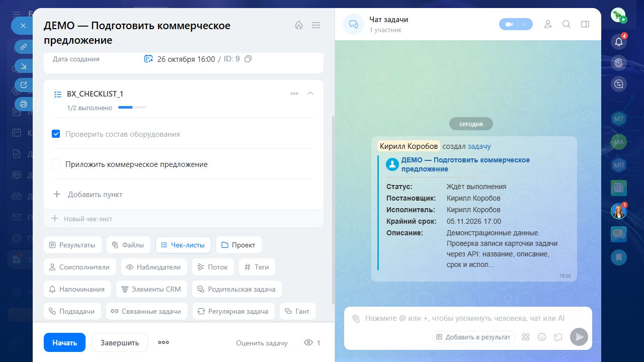The height and width of the screenshot is (362, 644).
Task: Open Связанные задачи chip
Action: coord(147,311)
